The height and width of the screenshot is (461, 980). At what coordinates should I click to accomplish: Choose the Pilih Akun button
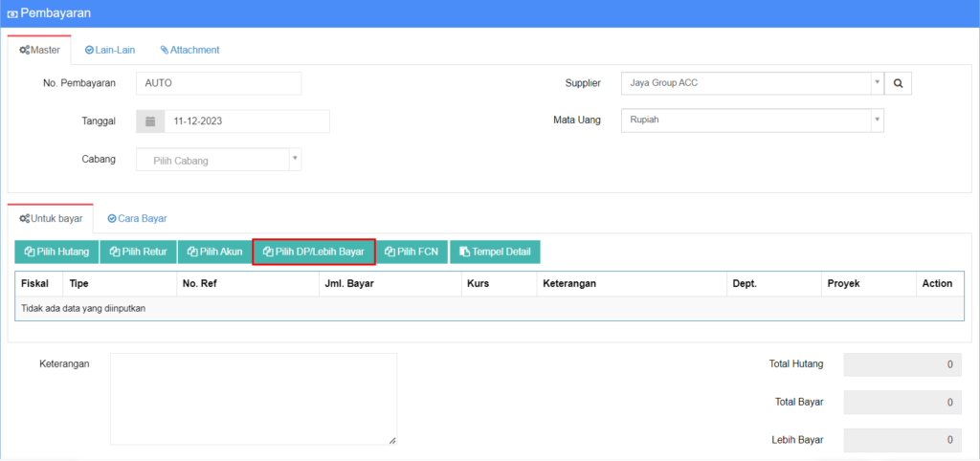[x=214, y=252]
